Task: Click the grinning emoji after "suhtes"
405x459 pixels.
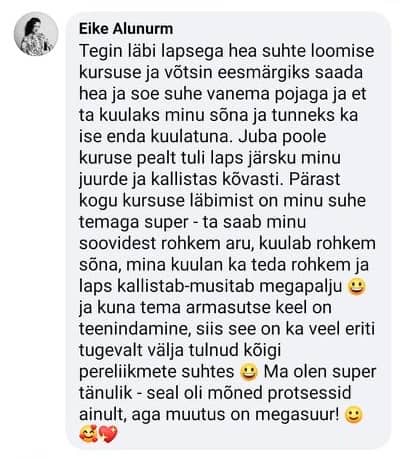Action: point(249,372)
